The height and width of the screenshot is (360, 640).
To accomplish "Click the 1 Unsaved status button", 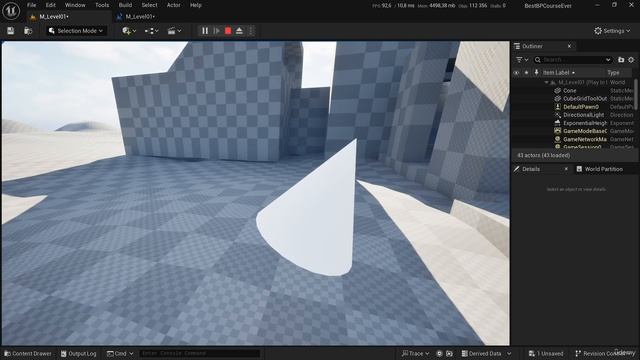I will click(x=546, y=353).
